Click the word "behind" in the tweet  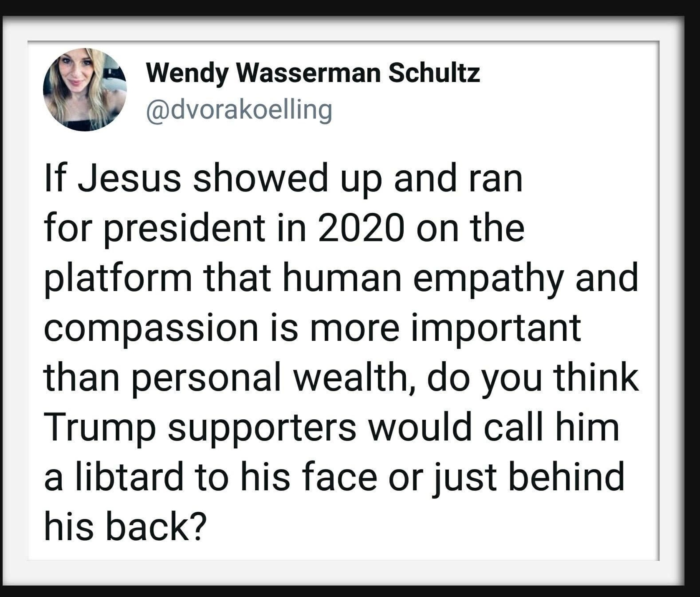coord(567,476)
